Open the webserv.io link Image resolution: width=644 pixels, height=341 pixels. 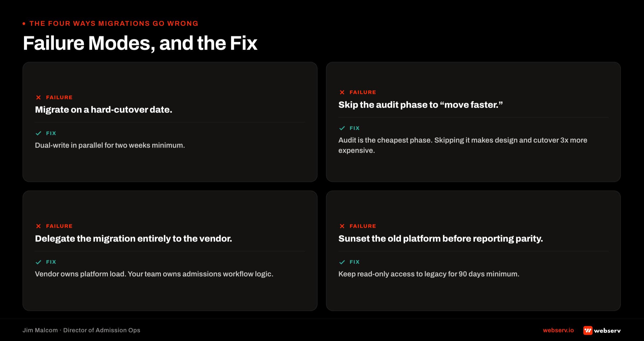click(558, 330)
